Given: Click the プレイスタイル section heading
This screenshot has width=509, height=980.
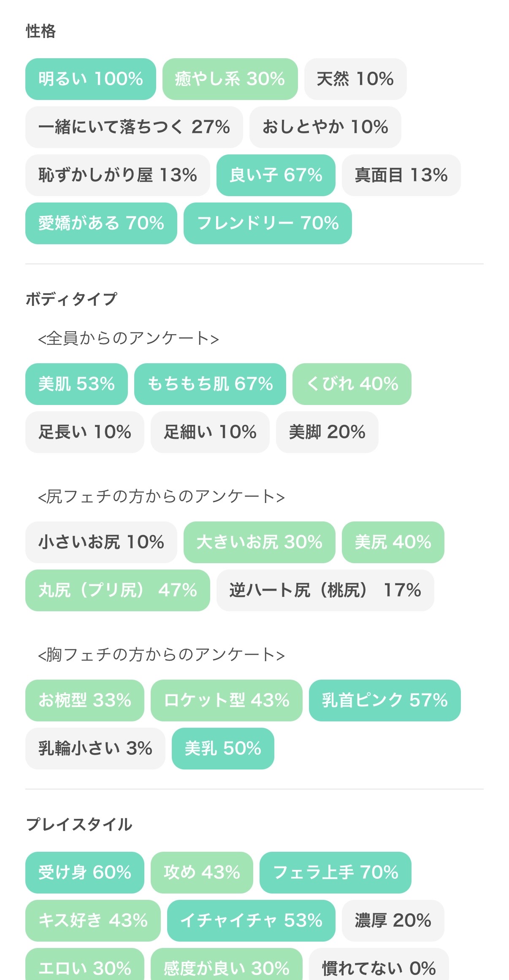Looking at the screenshot, I should click(x=79, y=824).
